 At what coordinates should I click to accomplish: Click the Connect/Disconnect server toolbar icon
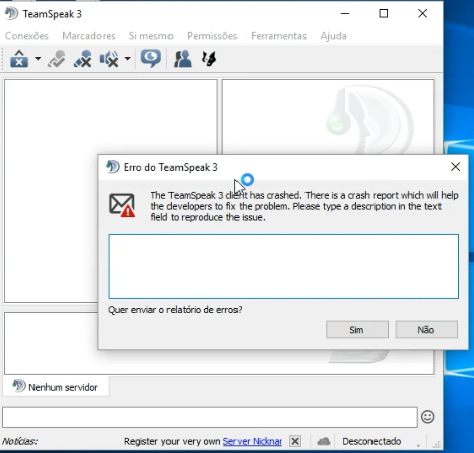19,59
